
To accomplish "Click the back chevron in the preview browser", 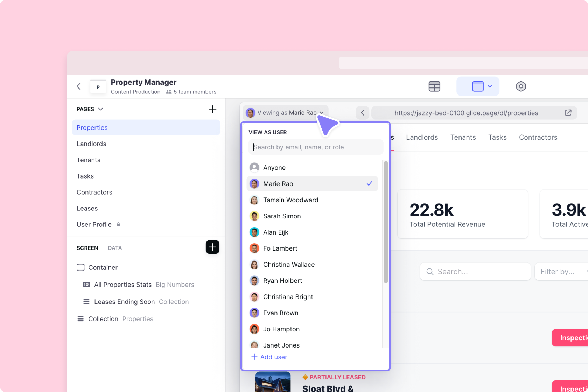I will point(362,113).
